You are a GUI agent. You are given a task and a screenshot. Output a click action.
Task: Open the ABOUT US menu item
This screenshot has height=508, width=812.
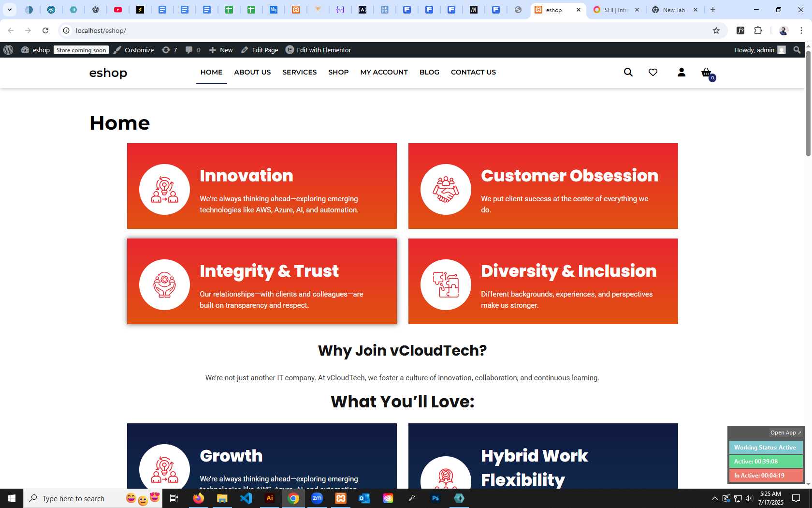pyautogui.click(x=252, y=72)
